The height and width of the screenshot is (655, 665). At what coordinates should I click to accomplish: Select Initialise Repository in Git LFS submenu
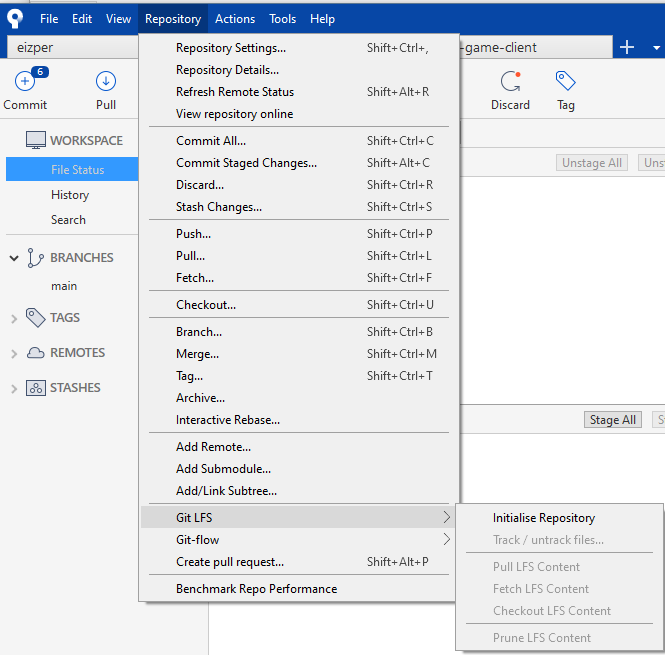[x=543, y=518]
